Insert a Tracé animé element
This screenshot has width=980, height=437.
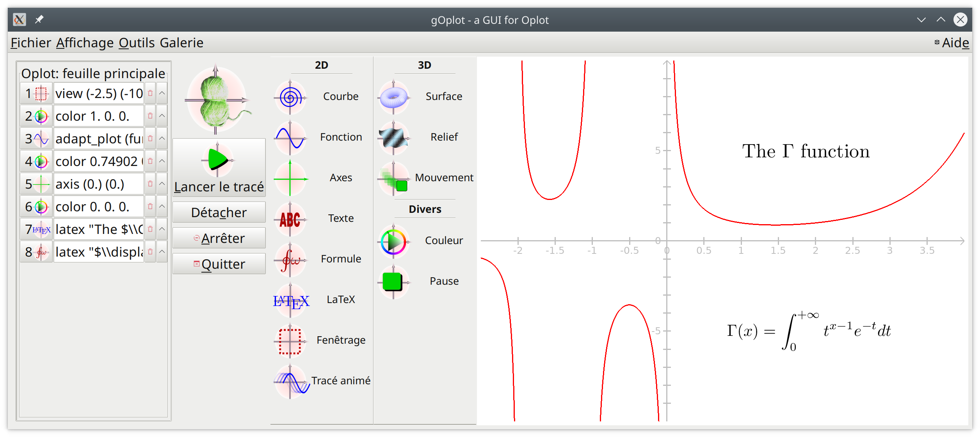coord(290,381)
